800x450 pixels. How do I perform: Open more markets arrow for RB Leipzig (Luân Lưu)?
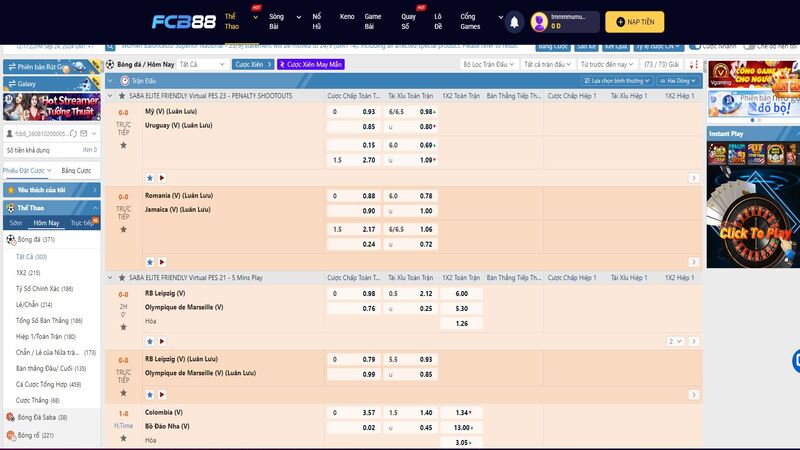tap(693, 395)
